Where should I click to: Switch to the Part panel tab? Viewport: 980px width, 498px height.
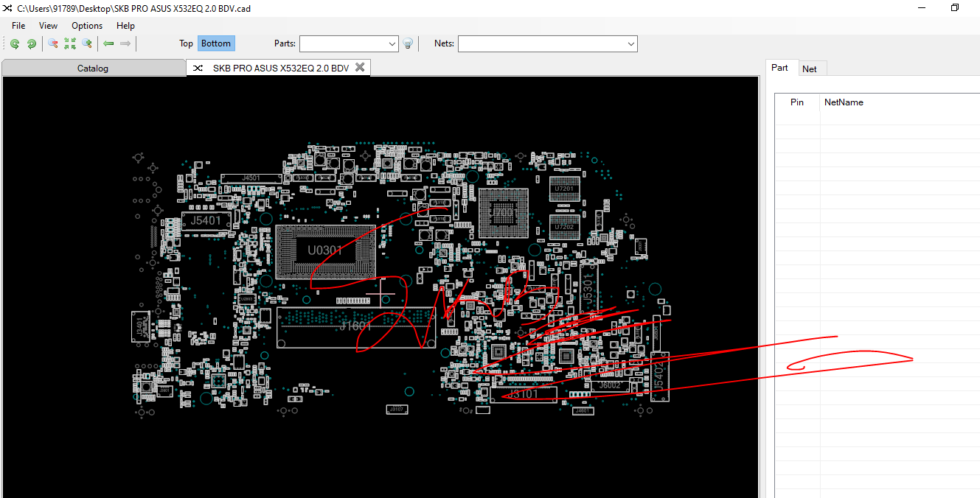click(780, 68)
